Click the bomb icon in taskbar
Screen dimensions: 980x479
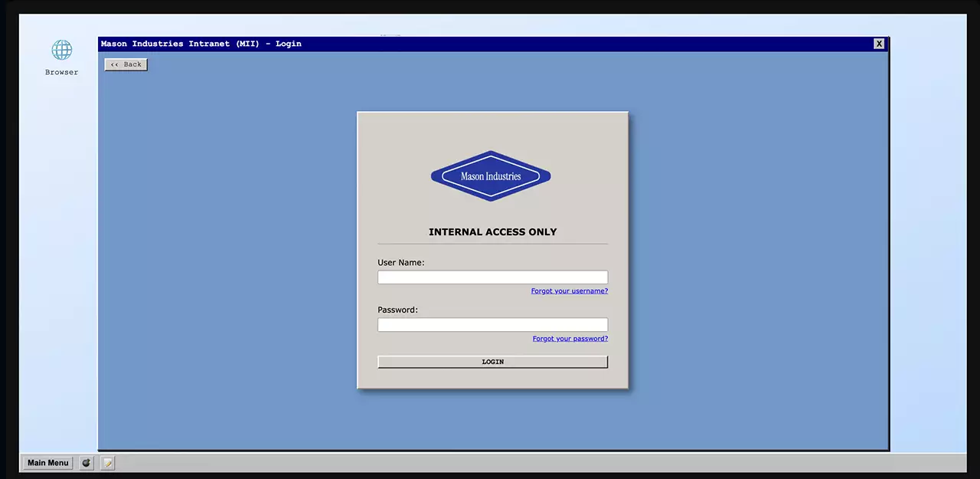click(x=87, y=463)
